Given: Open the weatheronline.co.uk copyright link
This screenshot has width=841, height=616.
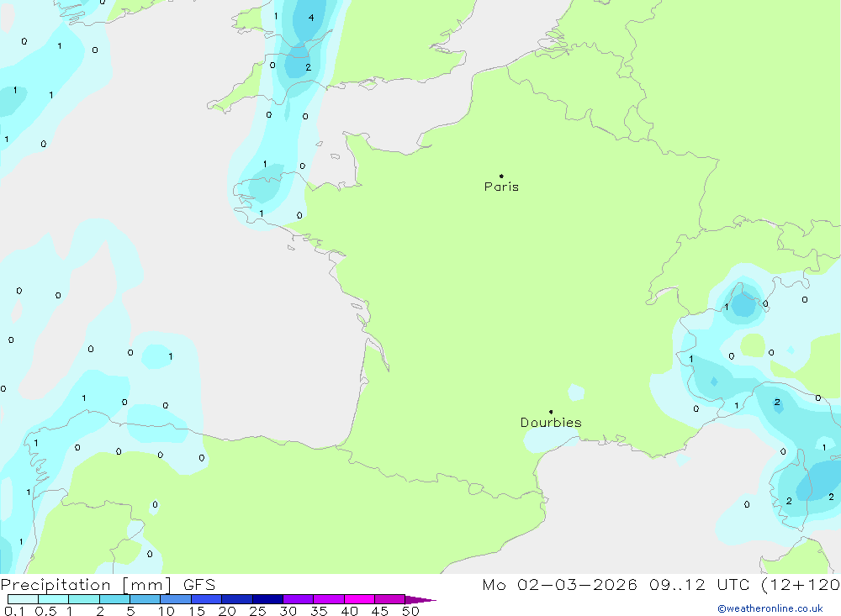Looking at the screenshot, I should [770, 608].
